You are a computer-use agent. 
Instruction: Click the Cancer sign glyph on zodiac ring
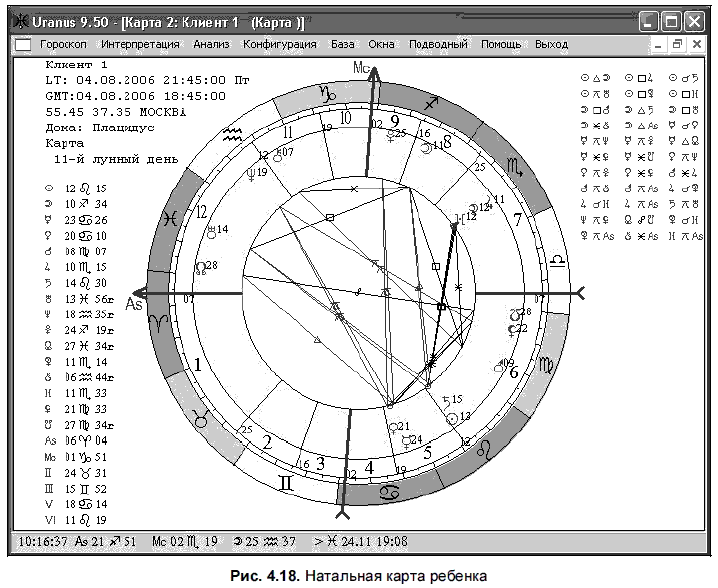tap(389, 493)
